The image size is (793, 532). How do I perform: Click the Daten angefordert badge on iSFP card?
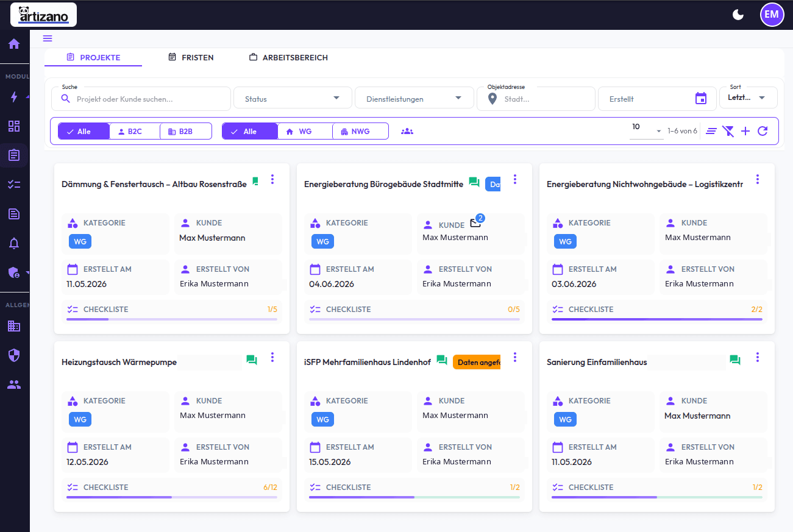point(477,362)
